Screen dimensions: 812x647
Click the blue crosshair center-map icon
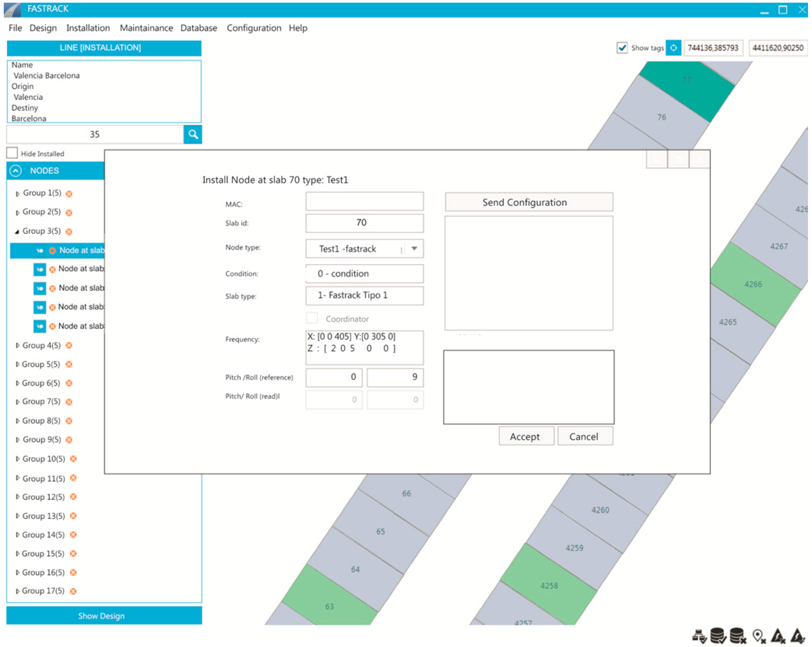674,48
